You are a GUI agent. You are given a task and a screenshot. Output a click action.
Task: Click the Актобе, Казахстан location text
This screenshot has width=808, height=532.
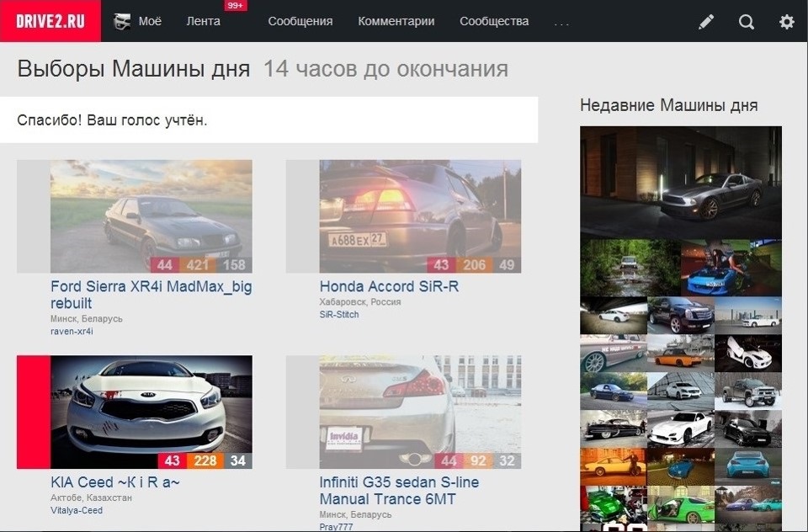point(91,498)
